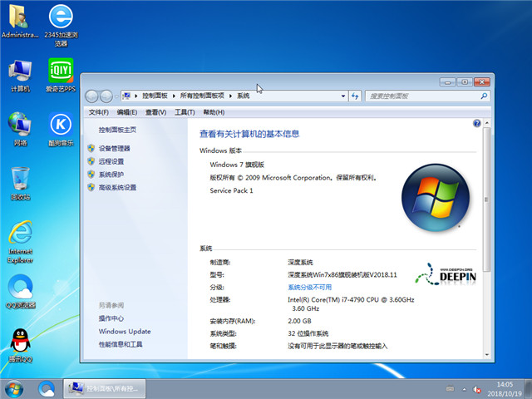Viewport: 532px width, 399px height.
Task: Select processor text Intel(R) Core(TM) i7-4790
Action: 326,300
